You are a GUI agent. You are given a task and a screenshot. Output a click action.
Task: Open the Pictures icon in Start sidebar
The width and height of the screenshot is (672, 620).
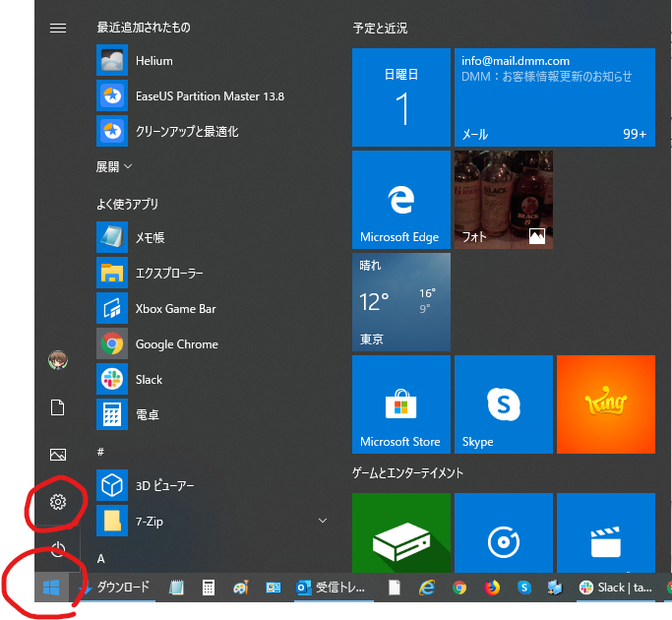click(x=58, y=455)
